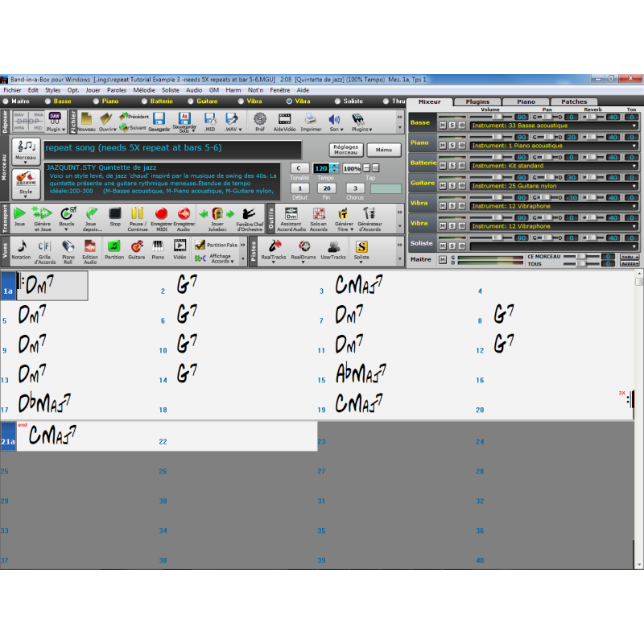Select the Soliste track radio button

(337, 101)
